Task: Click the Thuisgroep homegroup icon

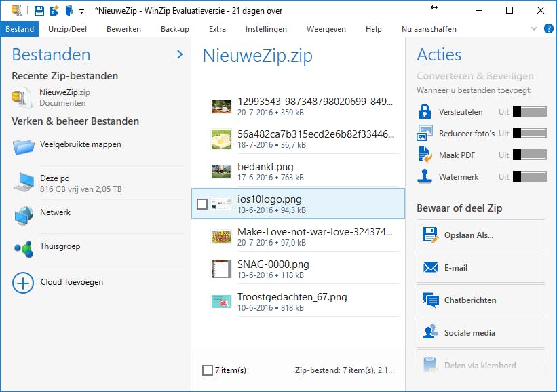Action: pyautogui.click(x=23, y=250)
